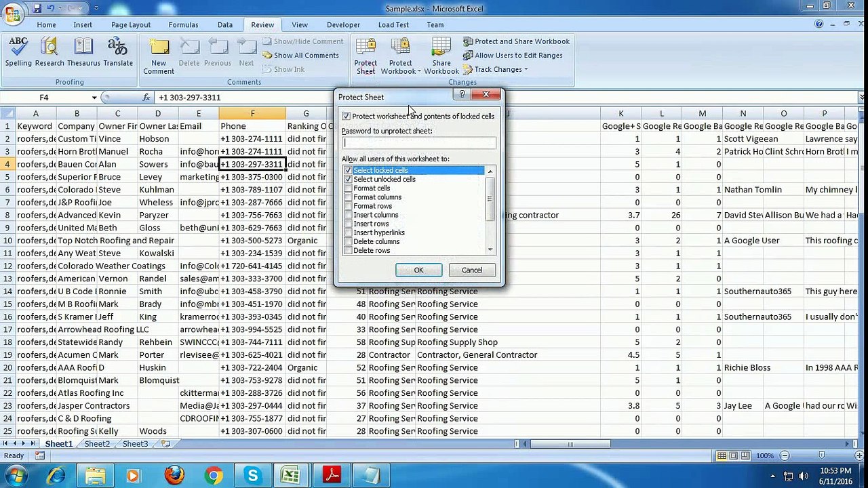Open Skype from the taskbar
The width and height of the screenshot is (868, 488).
pos(253,476)
